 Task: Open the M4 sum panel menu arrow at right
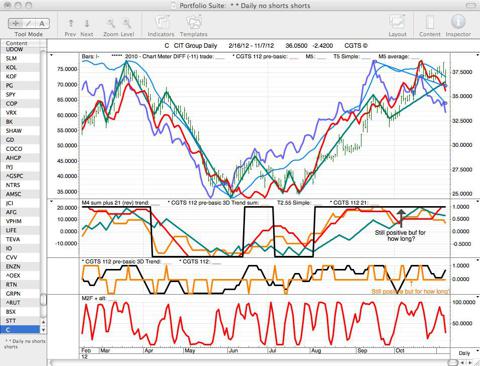tap(478, 201)
